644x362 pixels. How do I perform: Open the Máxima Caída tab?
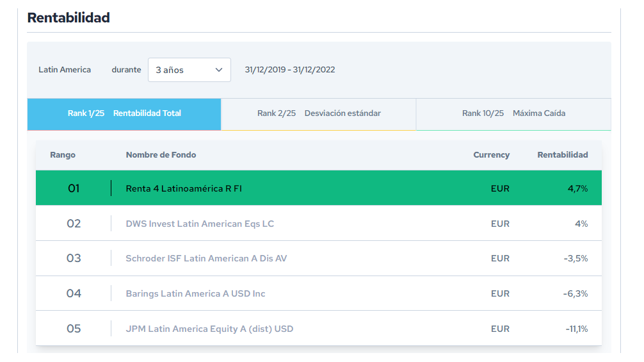pos(513,113)
